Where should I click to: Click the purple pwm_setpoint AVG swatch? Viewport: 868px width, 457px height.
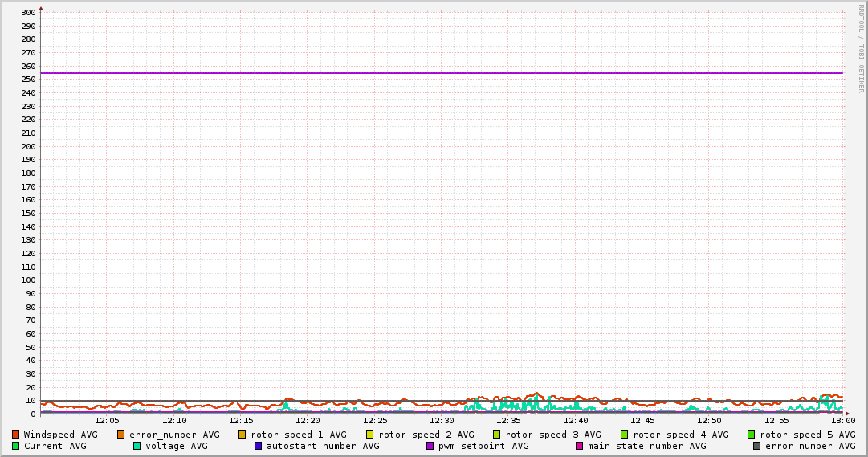430,446
